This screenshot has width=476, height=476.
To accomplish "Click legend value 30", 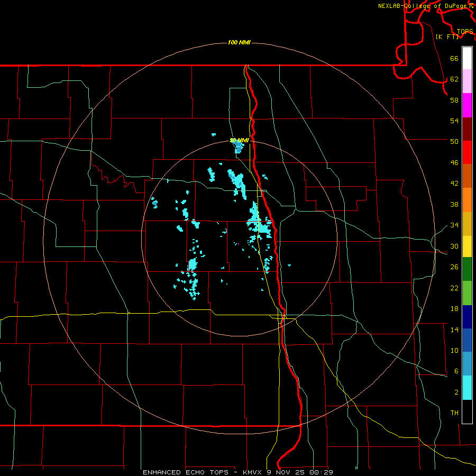I will click(454, 246).
